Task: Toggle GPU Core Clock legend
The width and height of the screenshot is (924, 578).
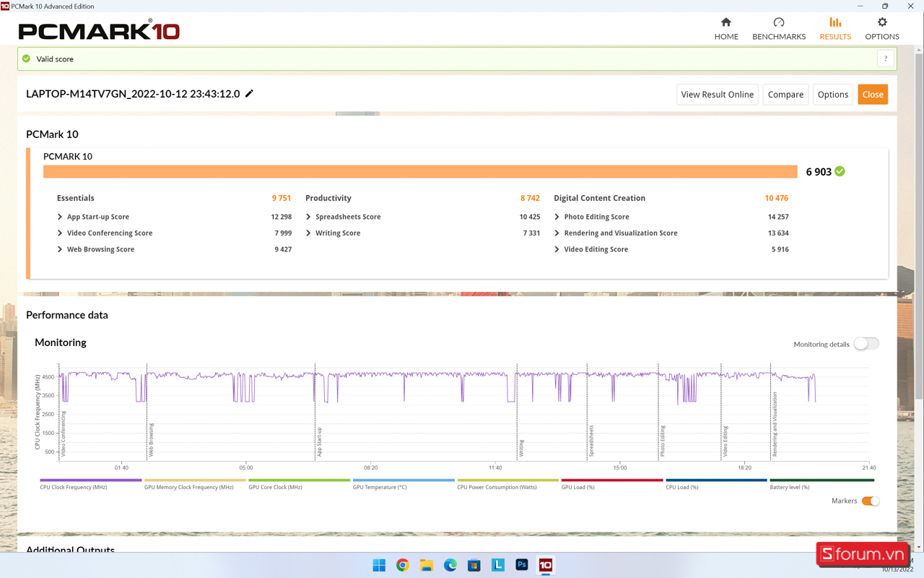Action: 299,484
